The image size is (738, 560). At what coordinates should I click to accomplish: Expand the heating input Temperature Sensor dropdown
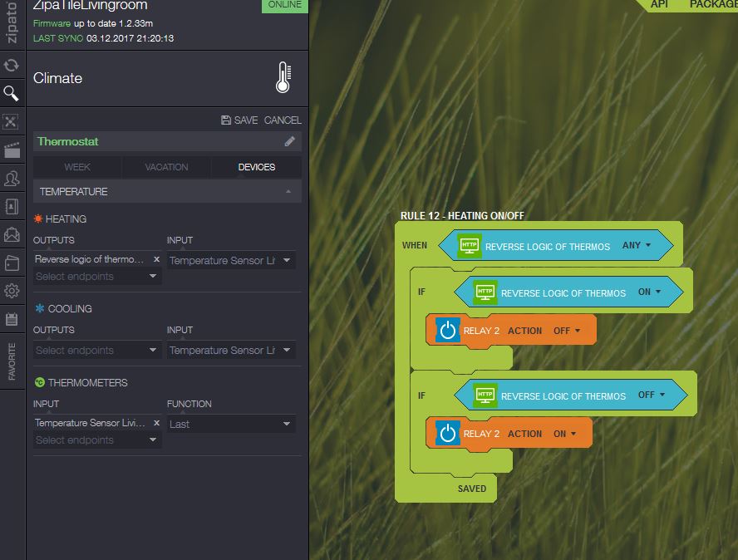[x=230, y=260]
